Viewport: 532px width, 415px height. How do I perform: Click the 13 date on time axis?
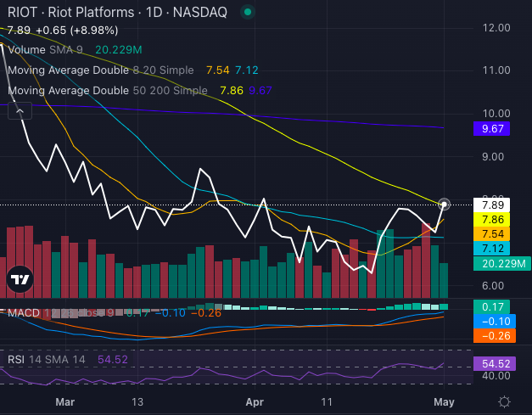(137, 402)
